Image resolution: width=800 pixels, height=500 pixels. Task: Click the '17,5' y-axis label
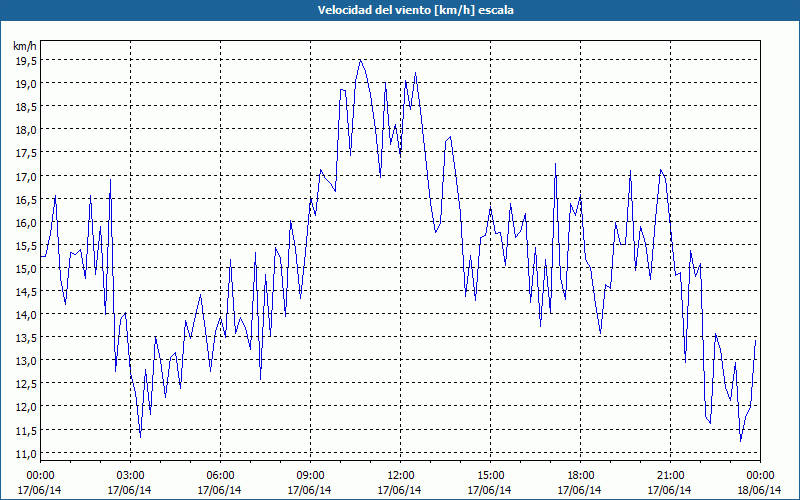pos(26,153)
